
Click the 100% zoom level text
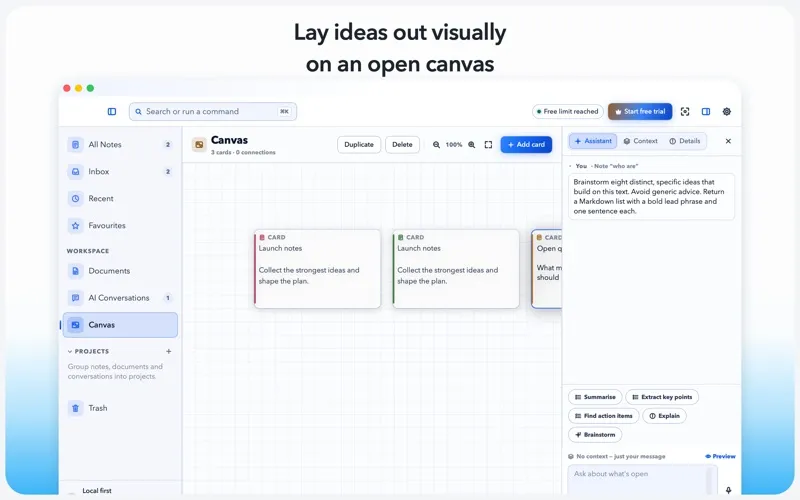[x=454, y=145]
